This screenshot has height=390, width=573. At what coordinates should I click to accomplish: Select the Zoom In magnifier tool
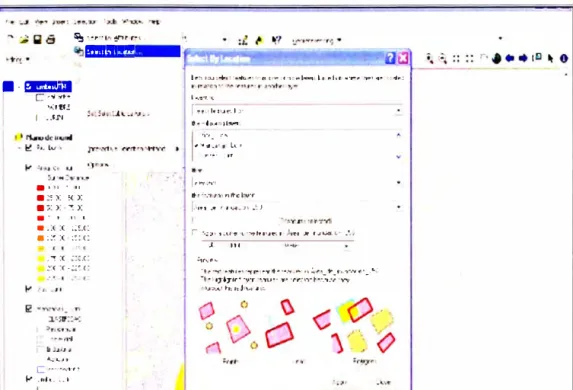[x=430, y=58]
